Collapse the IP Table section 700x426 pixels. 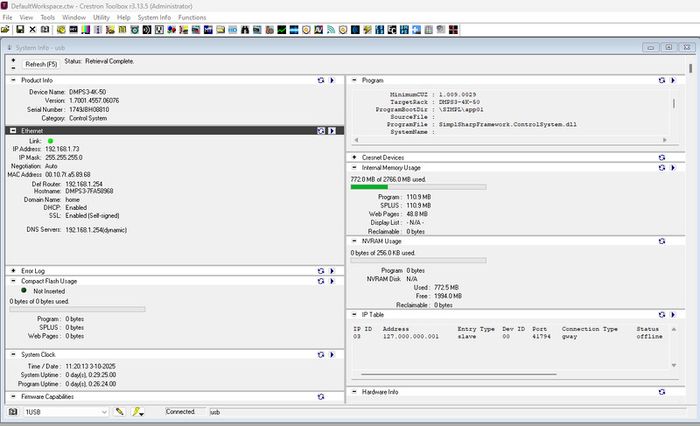[354, 314]
